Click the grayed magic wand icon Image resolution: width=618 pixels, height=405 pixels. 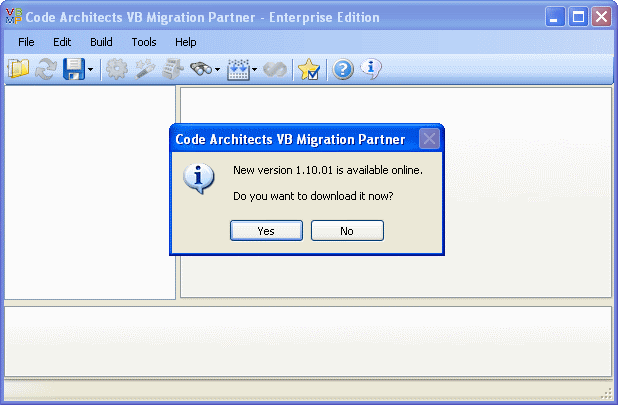(145, 69)
